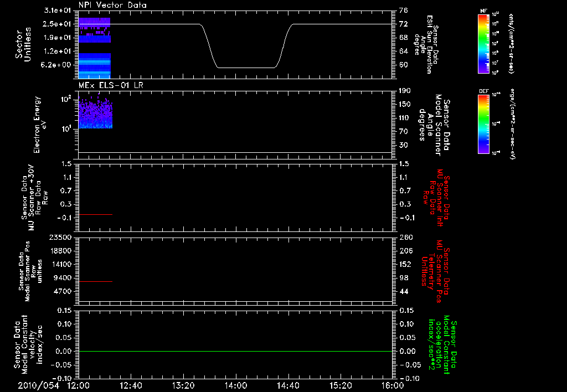
Task: Select the 'NPI Vector Data' panel title
Action: click(x=112, y=5)
